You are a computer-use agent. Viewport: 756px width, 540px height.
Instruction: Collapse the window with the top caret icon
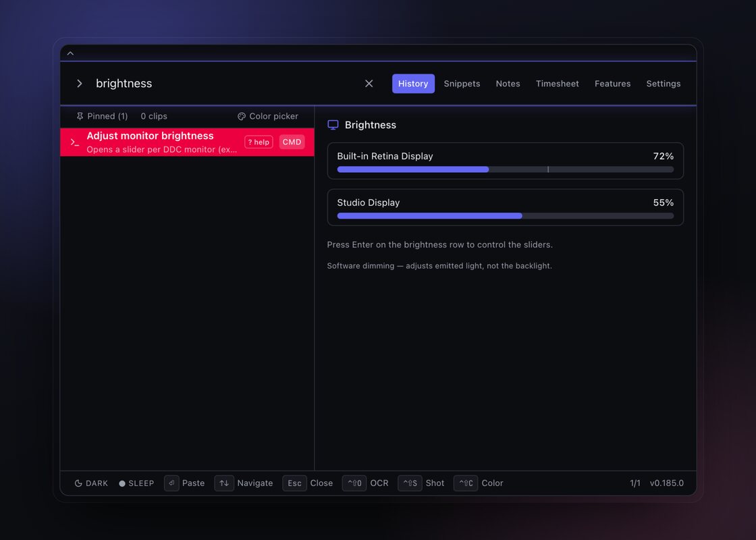click(70, 53)
